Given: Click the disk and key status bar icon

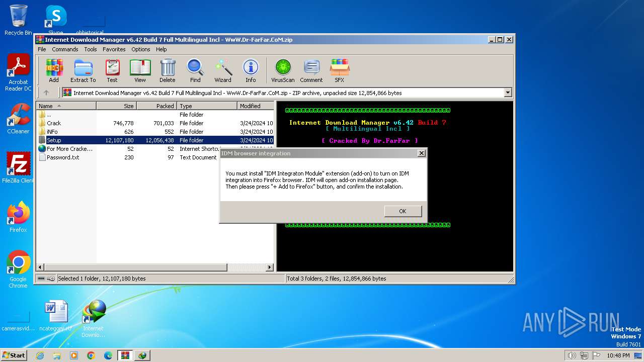Looking at the screenshot, I should 46,278.
